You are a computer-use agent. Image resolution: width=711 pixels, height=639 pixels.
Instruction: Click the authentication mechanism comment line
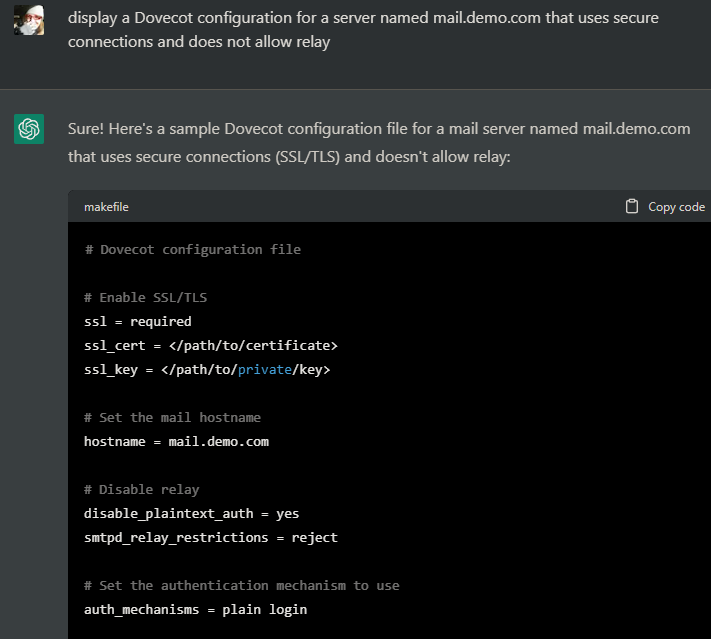pos(242,585)
